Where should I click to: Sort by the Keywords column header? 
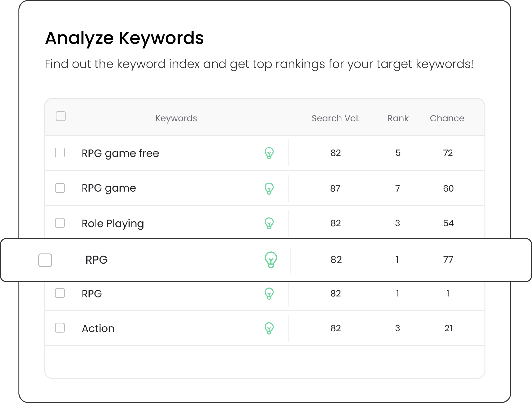click(x=176, y=118)
